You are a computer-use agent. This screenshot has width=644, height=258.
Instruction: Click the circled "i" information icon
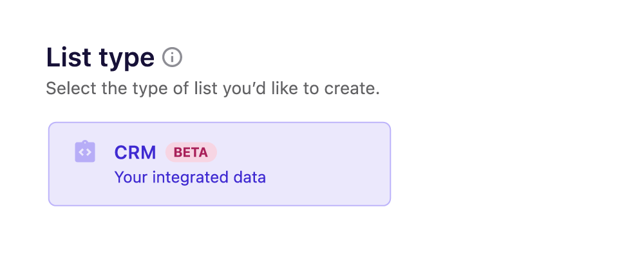(x=172, y=57)
